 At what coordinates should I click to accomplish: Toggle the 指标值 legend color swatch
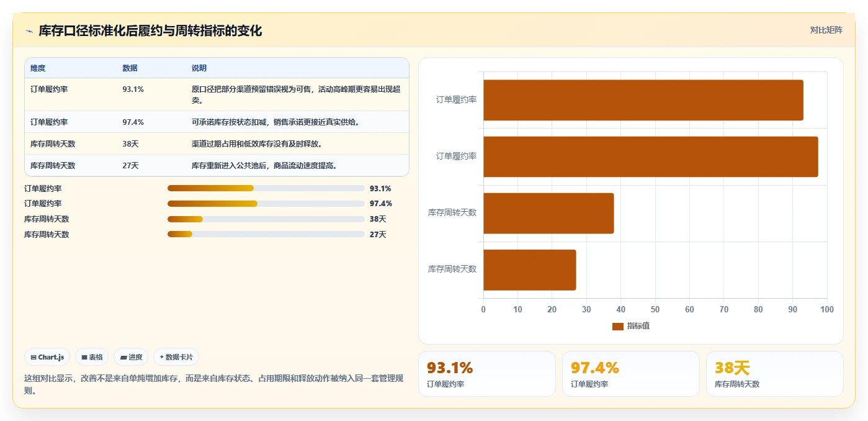[x=617, y=326]
